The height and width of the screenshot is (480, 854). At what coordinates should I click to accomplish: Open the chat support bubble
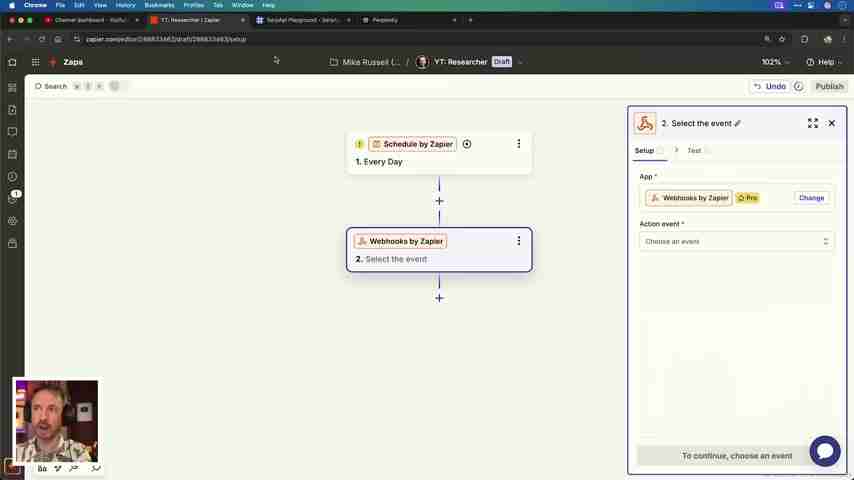(x=825, y=451)
